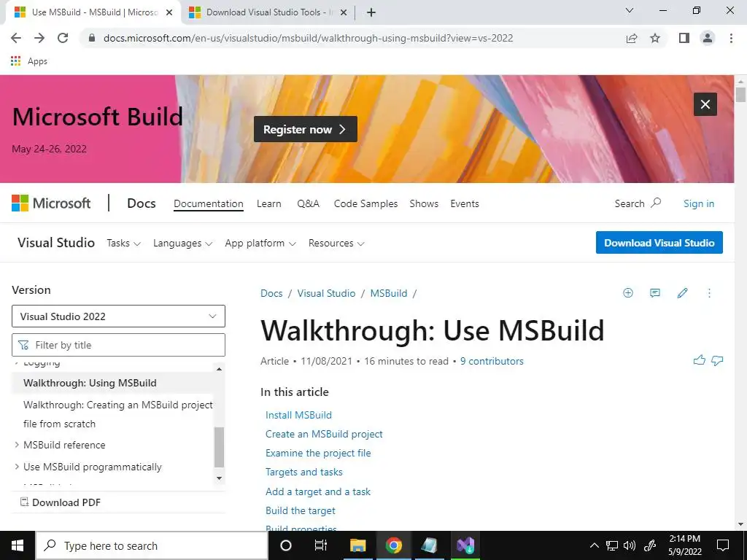The image size is (747, 560).
Task: Click Download Visual Studio button
Action: coord(659,243)
